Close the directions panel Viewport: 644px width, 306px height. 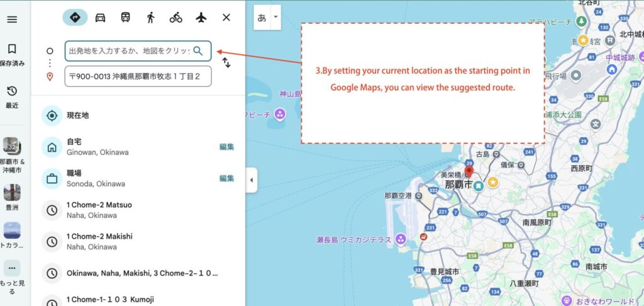(226, 18)
